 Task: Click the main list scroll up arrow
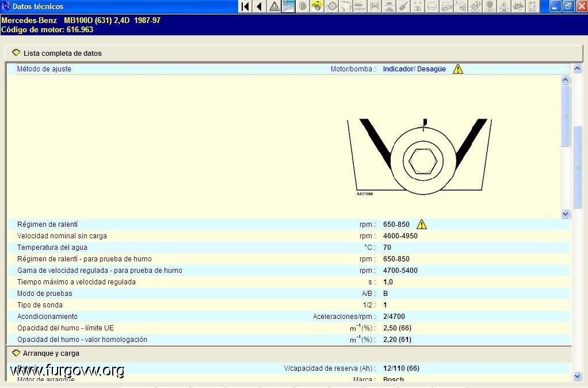click(x=577, y=69)
